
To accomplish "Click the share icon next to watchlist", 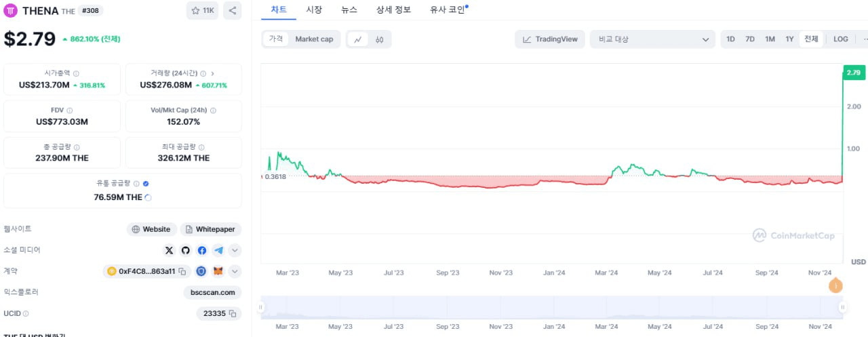I will [232, 11].
